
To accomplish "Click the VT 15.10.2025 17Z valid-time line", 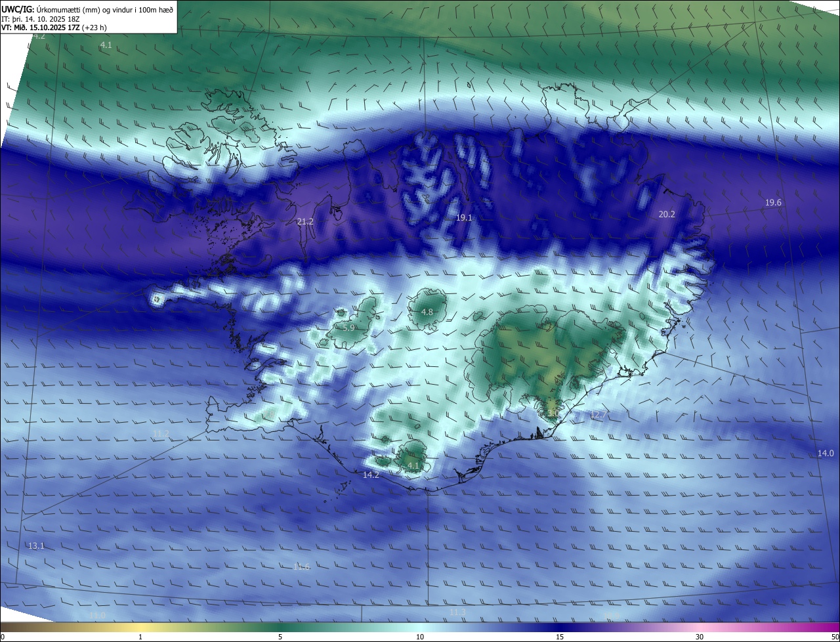I will [54, 28].
